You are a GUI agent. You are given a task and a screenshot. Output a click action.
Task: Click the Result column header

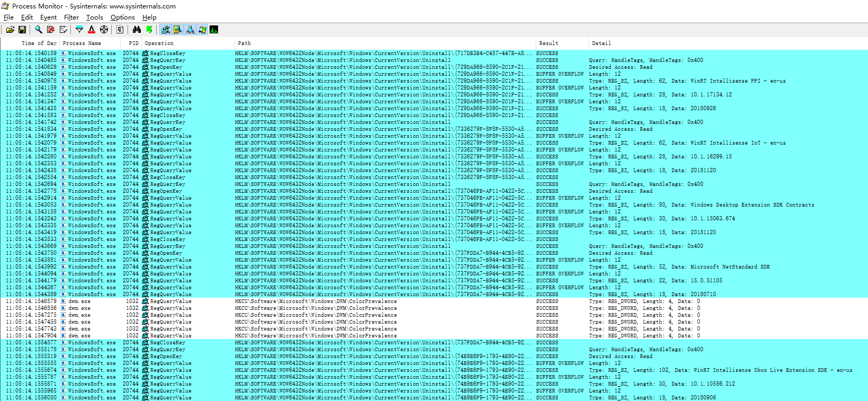tap(562, 43)
